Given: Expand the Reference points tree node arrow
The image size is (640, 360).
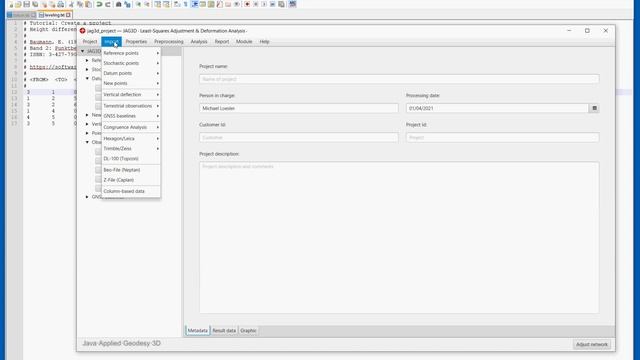Looking at the screenshot, I should tap(87, 60).
